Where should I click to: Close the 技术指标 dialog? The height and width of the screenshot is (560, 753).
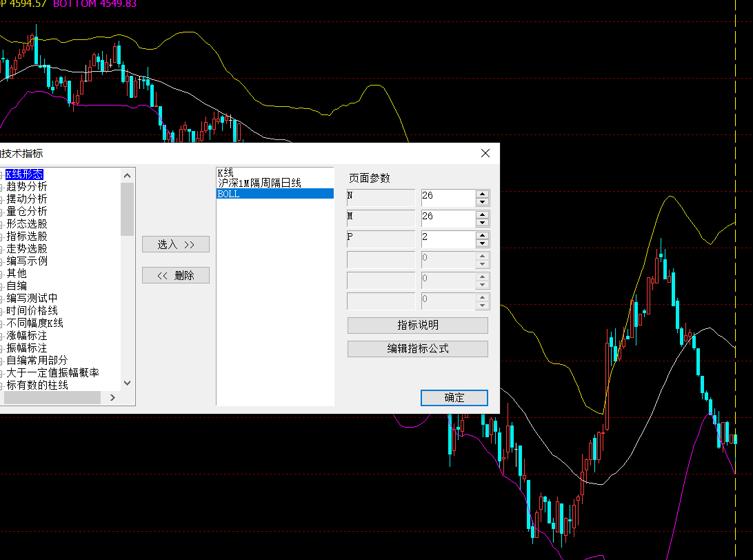[485, 153]
